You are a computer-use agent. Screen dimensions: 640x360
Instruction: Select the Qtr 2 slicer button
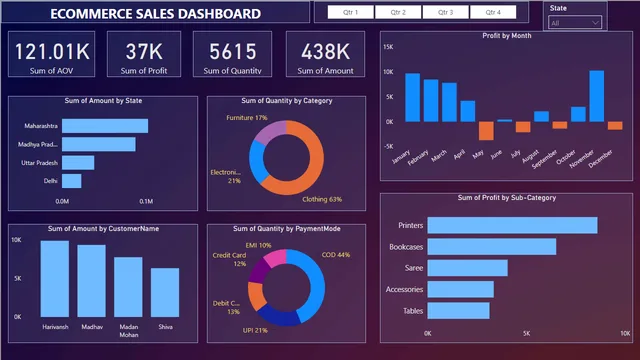point(398,12)
